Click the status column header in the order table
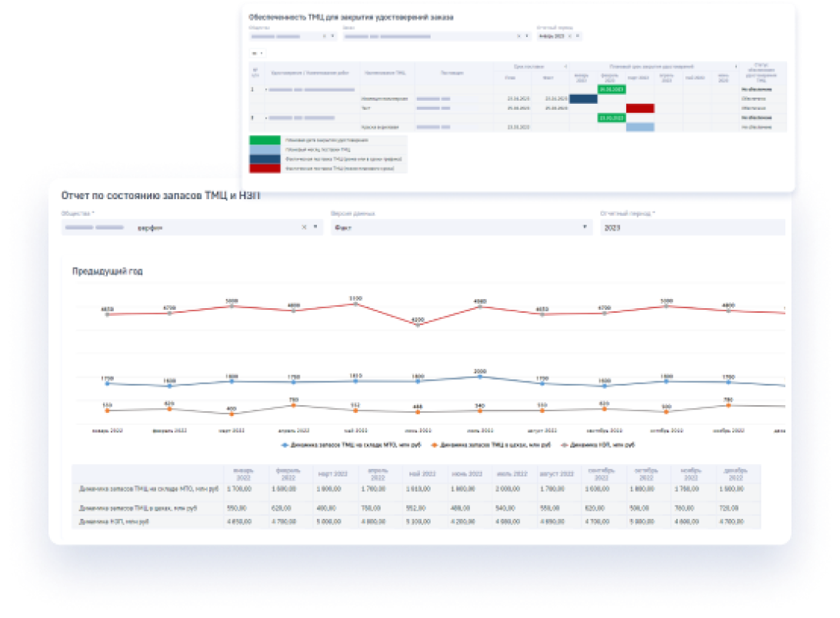 761,73
